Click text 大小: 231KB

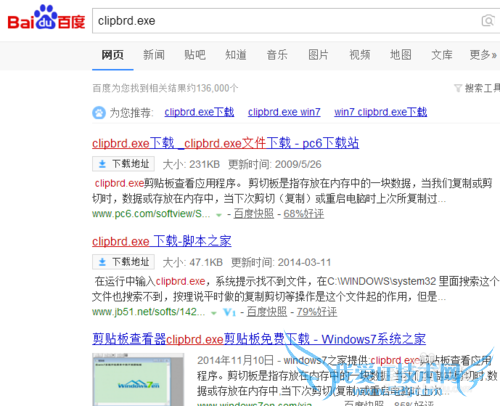point(191,164)
